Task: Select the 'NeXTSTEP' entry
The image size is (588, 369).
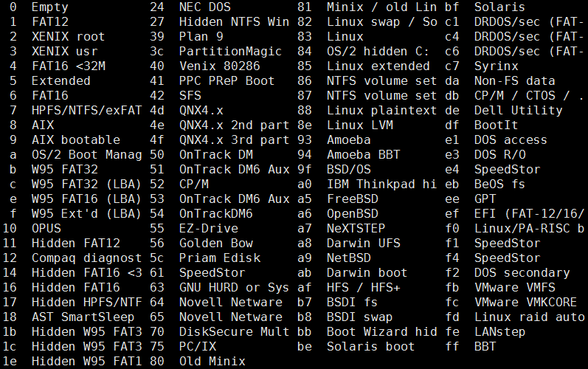Action: (356, 228)
